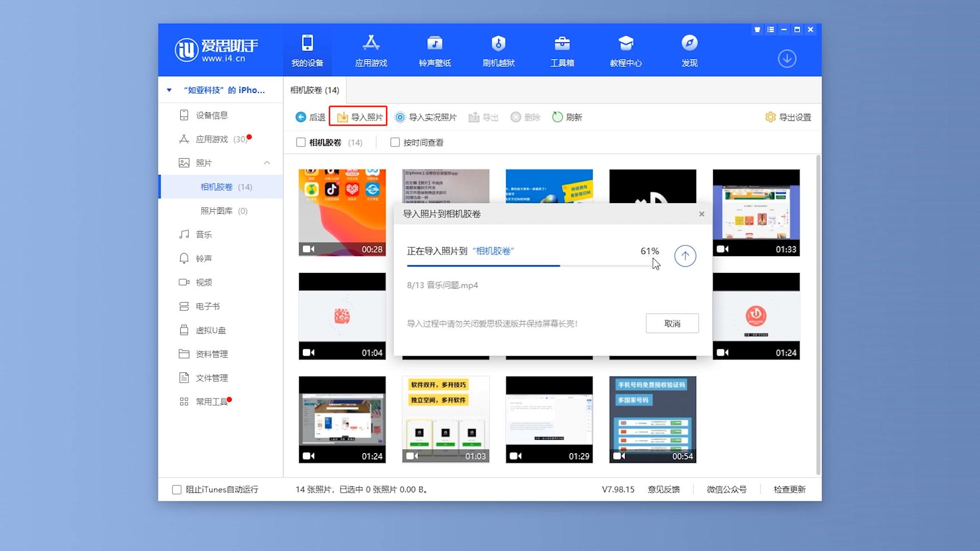The width and height of the screenshot is (980, 551).
Task: Refresh the photo list with 刷新
Action: point(567,117)
